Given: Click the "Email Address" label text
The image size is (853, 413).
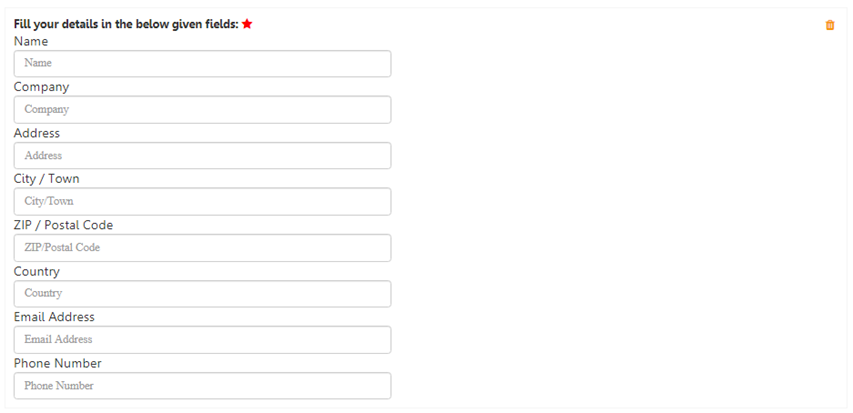Looking at the screenshot, I should 54,317.
